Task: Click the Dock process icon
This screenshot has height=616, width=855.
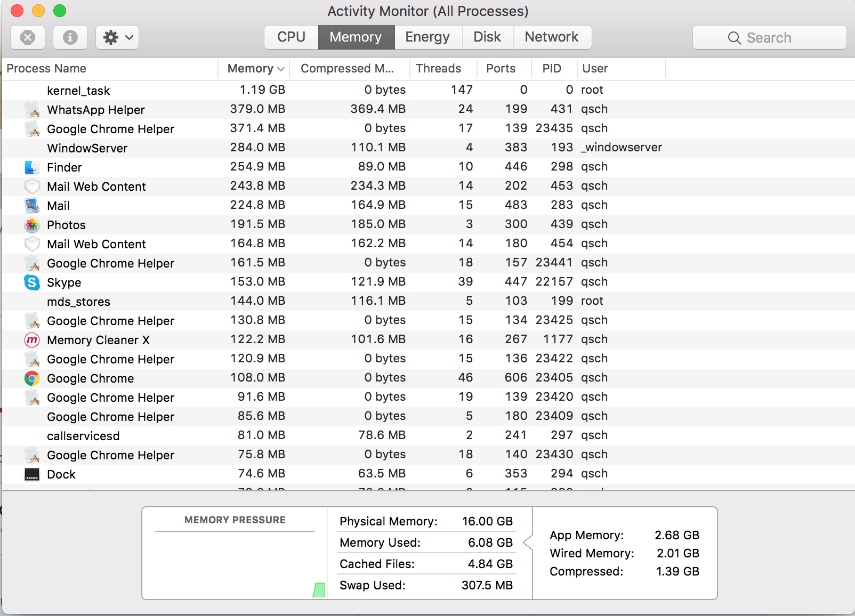Action: (x=32, y=474)
